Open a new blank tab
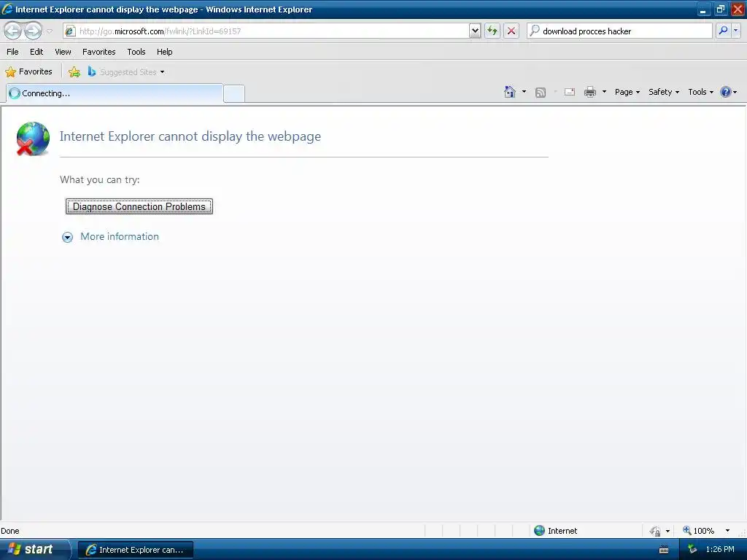 pos(234,94)
